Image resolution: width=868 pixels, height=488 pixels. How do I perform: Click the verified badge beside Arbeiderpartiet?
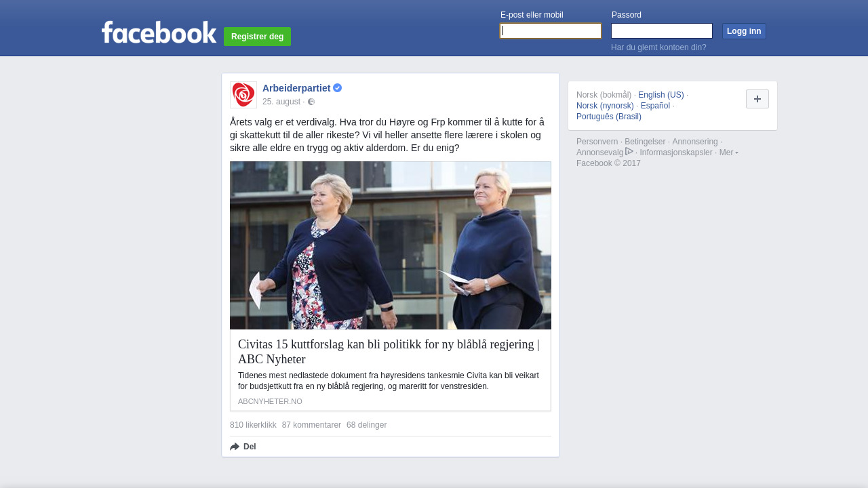(338, 88)
